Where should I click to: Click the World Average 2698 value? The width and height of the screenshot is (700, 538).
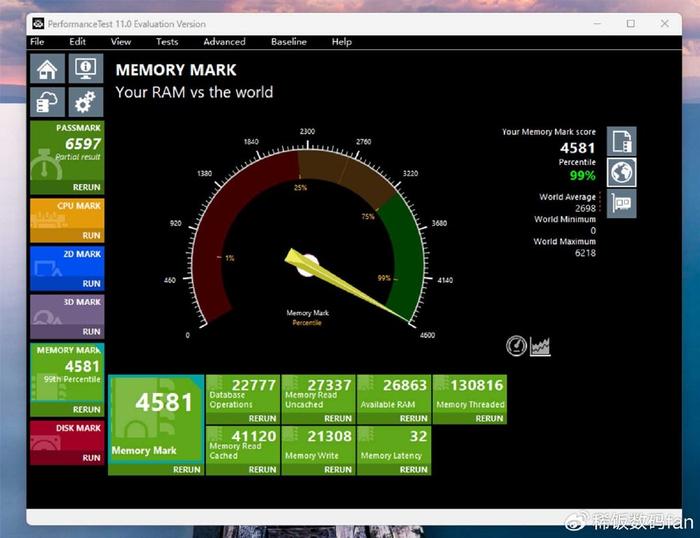point(585,209)
